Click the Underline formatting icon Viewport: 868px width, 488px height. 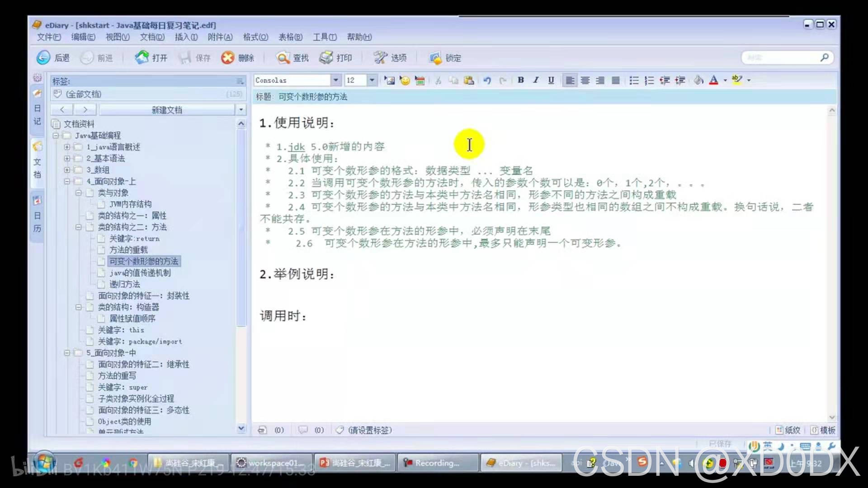(550, 80)
